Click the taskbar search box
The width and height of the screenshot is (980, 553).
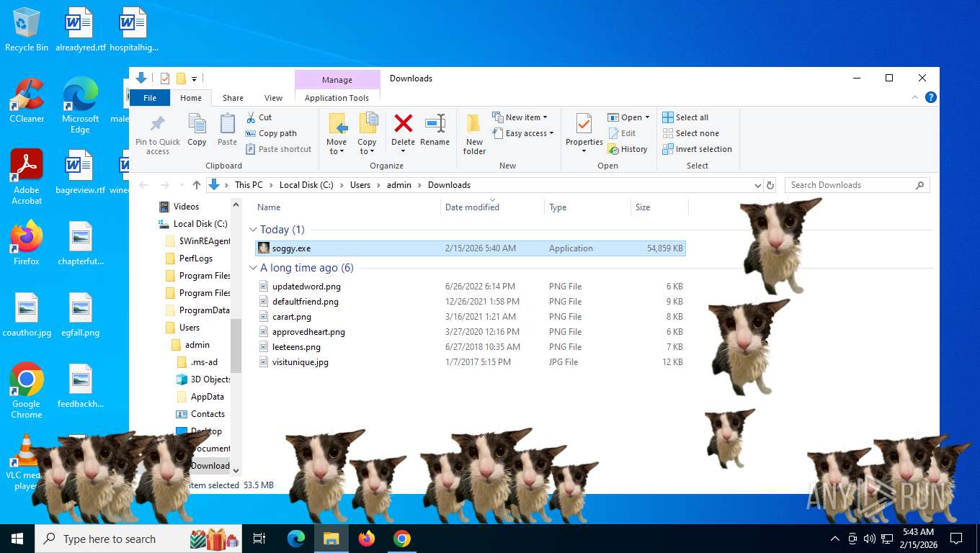point(137,539)
